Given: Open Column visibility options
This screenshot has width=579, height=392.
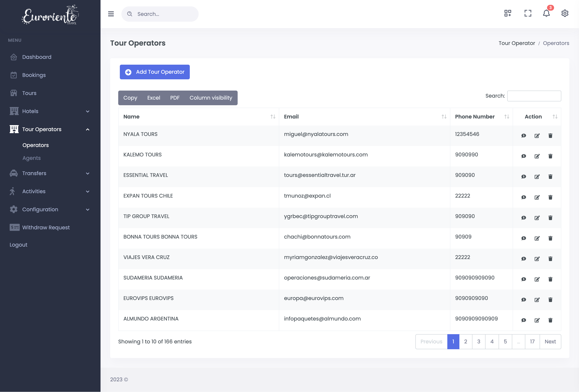Looking at the screenshot, I should [211, 98].
